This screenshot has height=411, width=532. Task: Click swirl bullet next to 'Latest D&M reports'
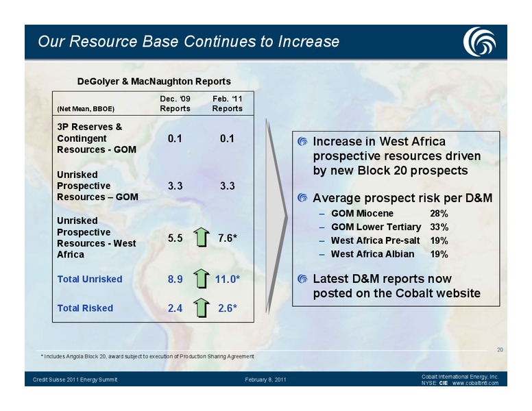coord(302,279)
